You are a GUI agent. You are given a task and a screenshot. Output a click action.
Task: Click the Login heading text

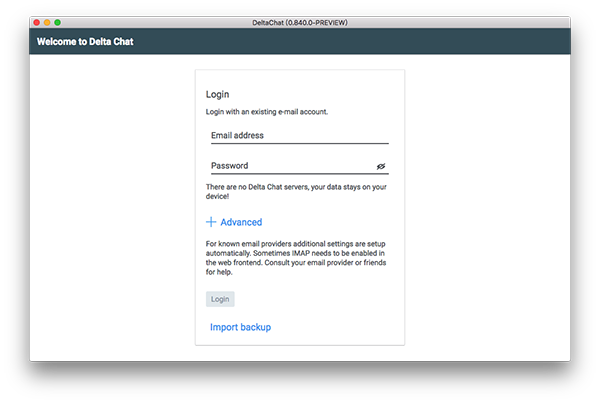(217, 94)
